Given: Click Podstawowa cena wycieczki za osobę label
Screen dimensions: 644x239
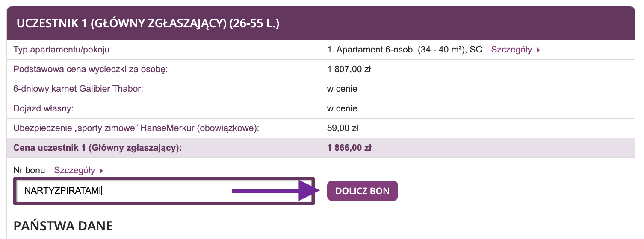Looking at the screenshot, I should [90, 69].
